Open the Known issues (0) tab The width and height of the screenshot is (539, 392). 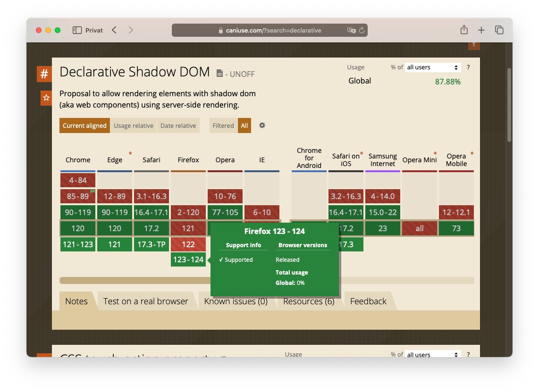coord(236,301)
